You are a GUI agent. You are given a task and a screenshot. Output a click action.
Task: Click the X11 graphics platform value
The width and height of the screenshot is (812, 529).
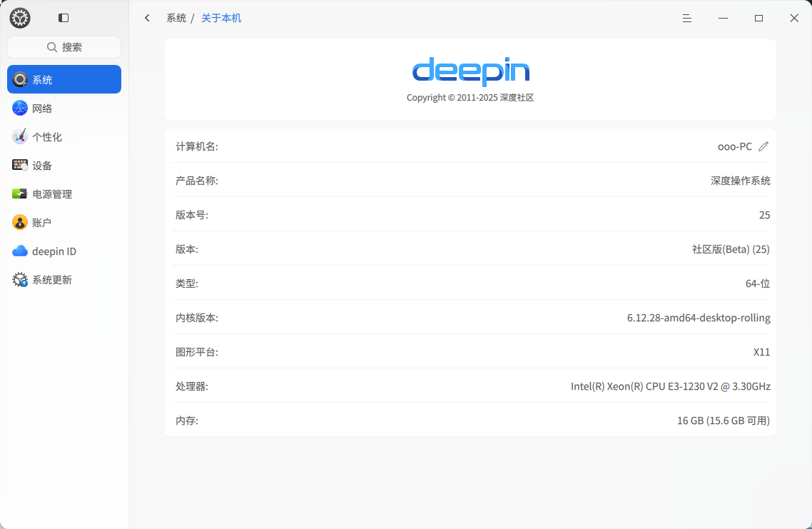pos(762,353)
